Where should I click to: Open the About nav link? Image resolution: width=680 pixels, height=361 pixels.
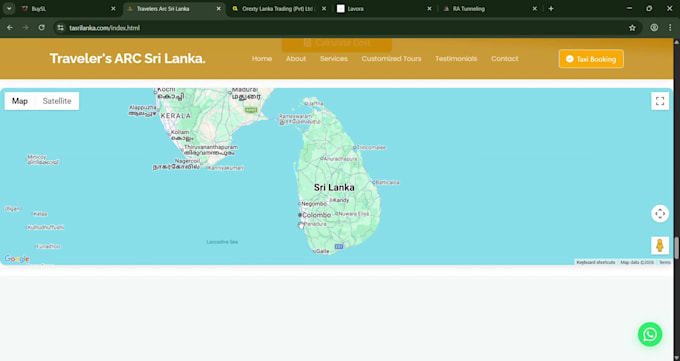pos(296,59)
